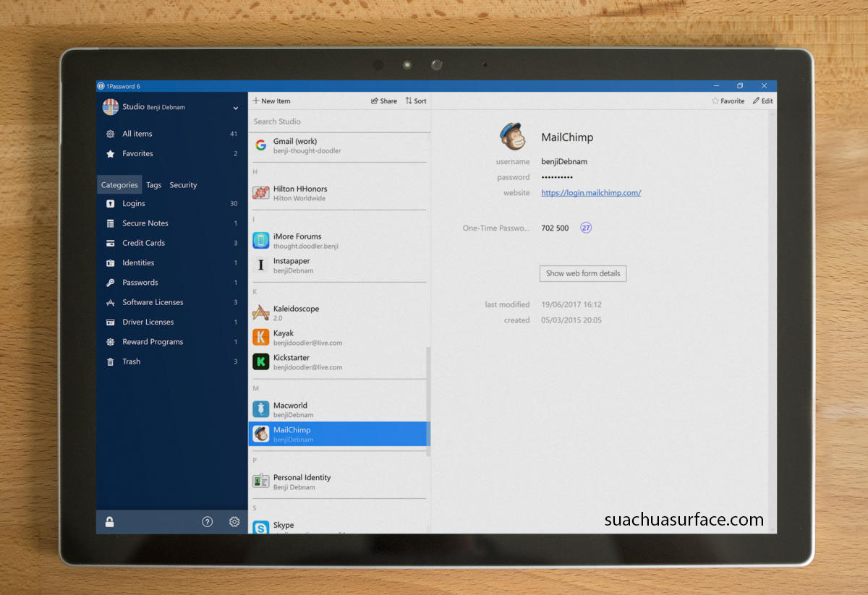Select the Kayak item icon

click(261, 338)
